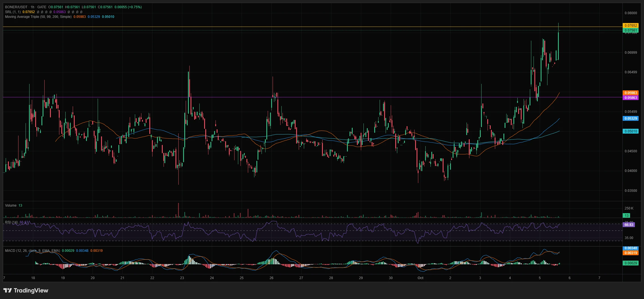Click the 0.03500 tick on the price axis
Screen dimensions: 644x299
(x=631, y=191)
